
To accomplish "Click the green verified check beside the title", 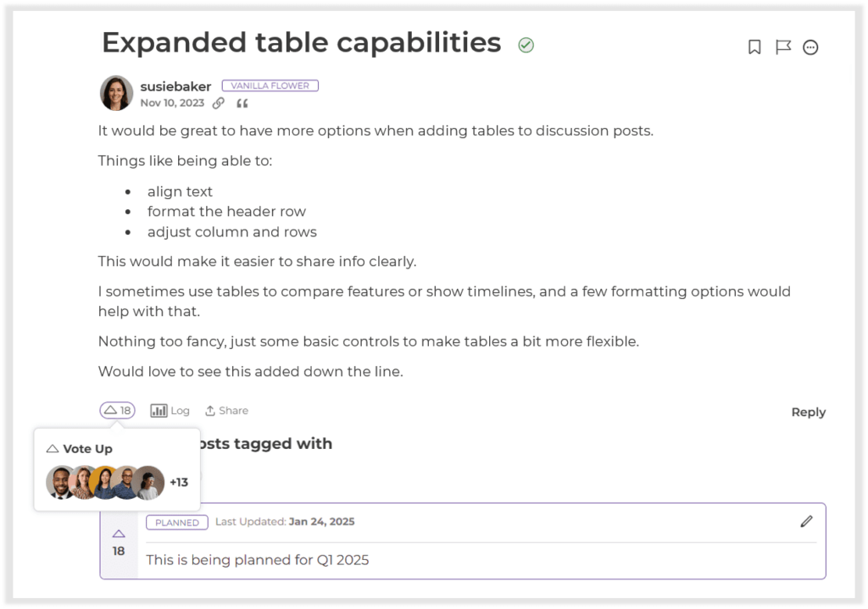I will tap(525, 43).
